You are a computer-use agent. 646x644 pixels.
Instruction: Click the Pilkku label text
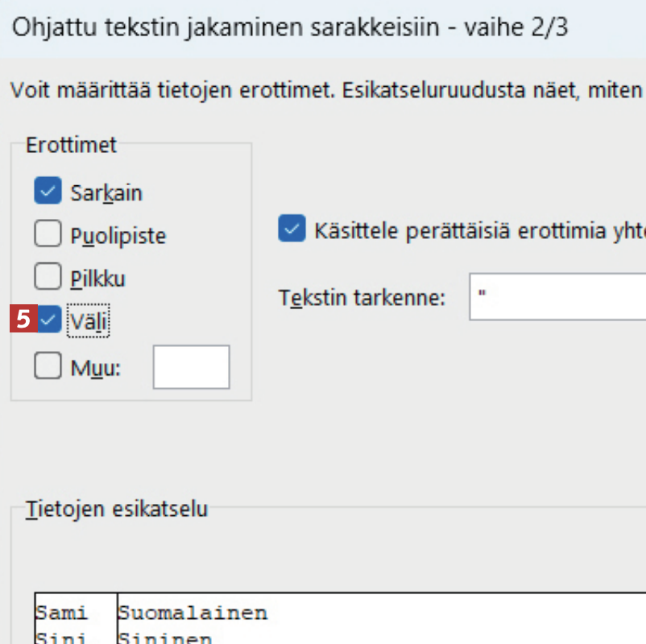(98, 279)
